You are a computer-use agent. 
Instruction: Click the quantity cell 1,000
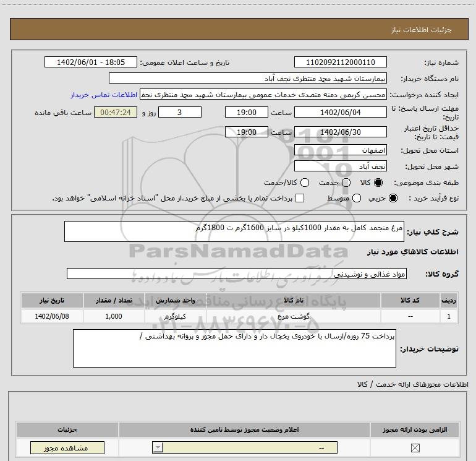114,316
